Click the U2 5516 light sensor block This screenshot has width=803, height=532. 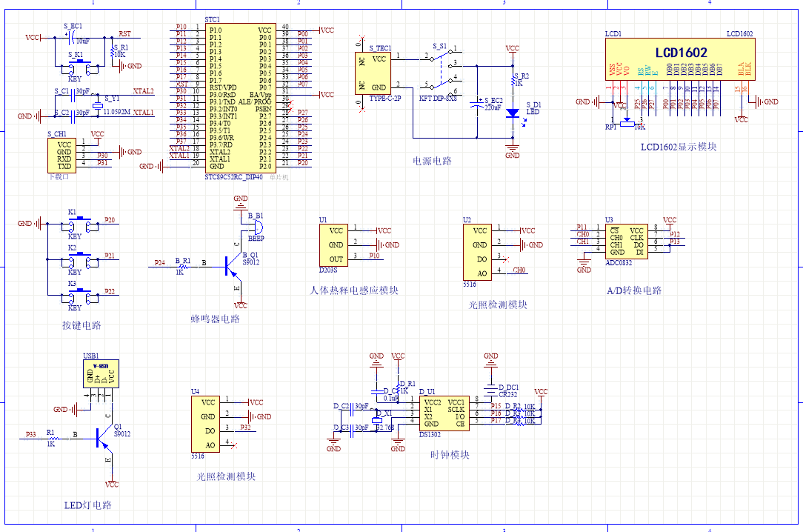pyautogui.click(x=477, y=253)
